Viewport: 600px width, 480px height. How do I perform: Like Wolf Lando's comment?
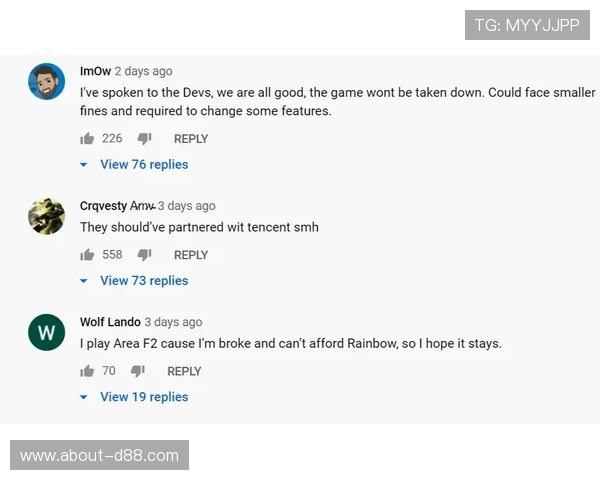(87, 371)
